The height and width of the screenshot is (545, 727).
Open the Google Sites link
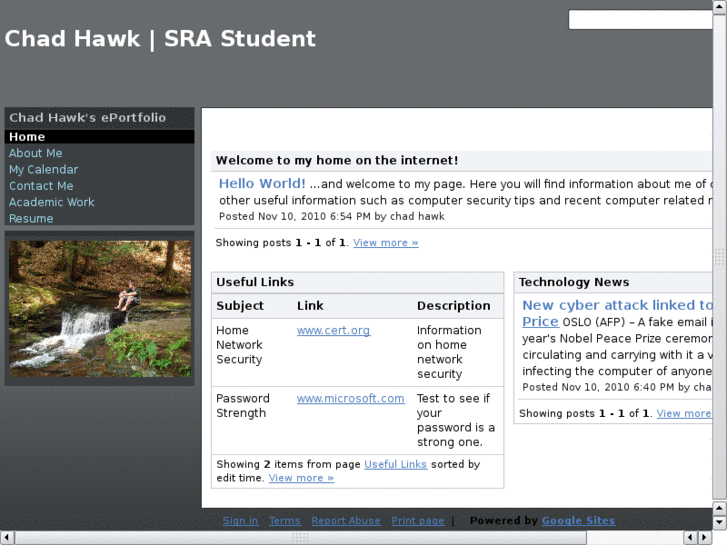578,521
